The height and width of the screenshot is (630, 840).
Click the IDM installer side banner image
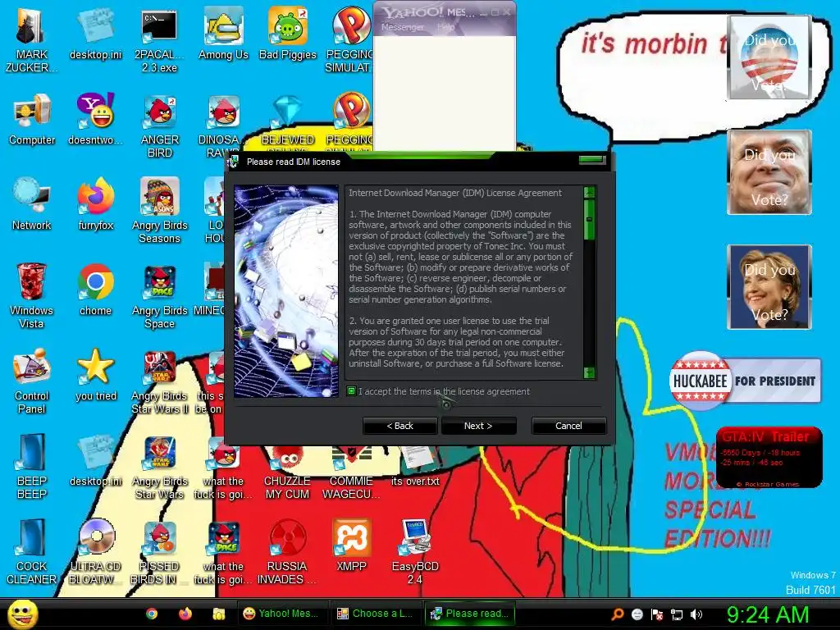tap(286, 291)
